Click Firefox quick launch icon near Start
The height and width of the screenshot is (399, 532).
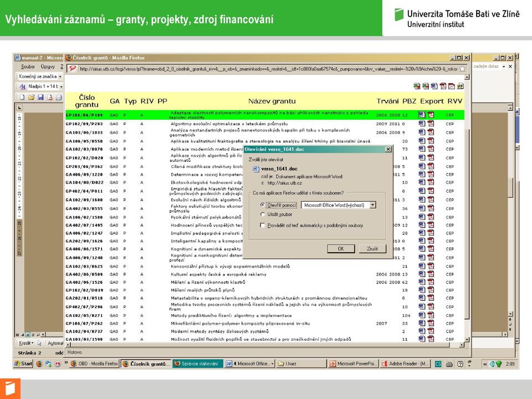(39, 364)
